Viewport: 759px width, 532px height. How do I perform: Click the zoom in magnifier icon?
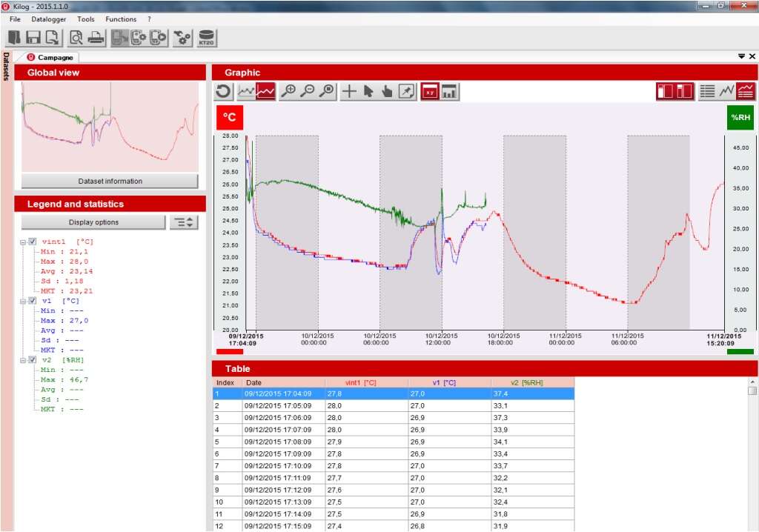[289, 91]
